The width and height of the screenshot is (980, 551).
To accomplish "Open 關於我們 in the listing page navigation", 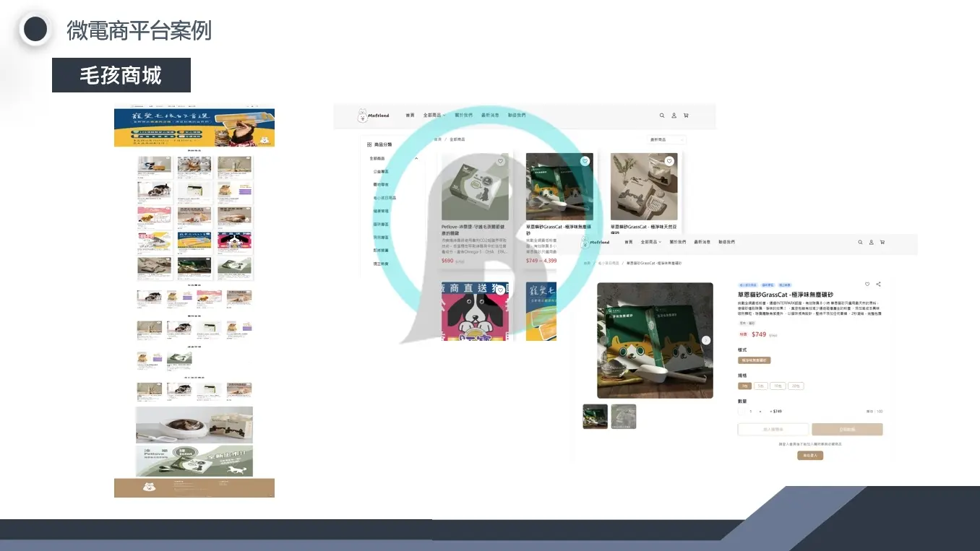I will 464,116.
